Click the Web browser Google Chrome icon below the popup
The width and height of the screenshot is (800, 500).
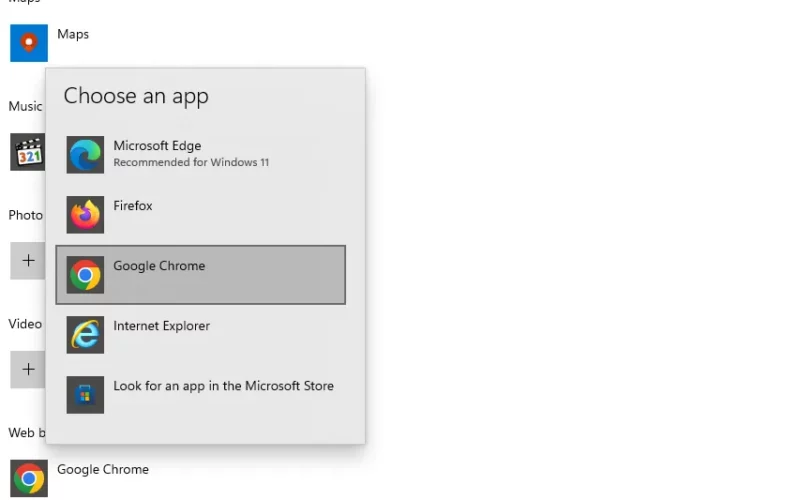click(29, 478)
